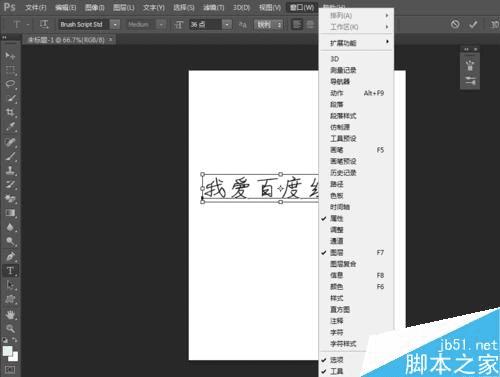Commit current text edits
This screenshot has width=500, height=377.
[x=473, y=24]
